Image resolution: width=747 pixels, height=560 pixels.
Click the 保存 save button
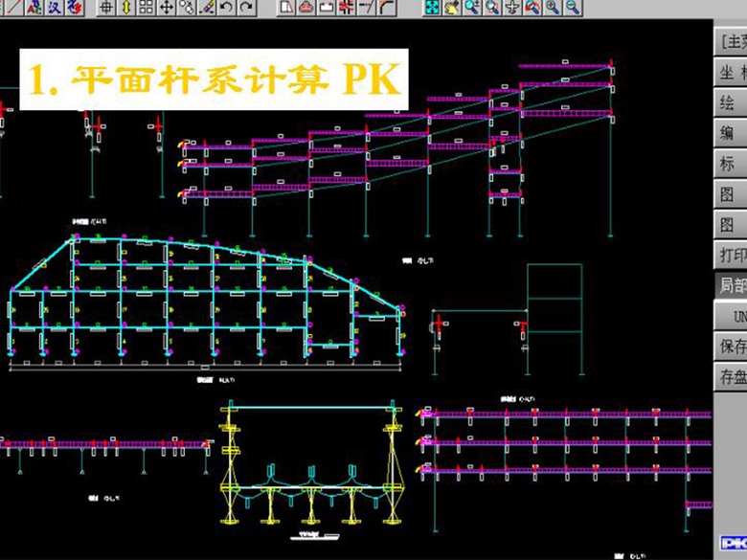click(x=733, y=346)
